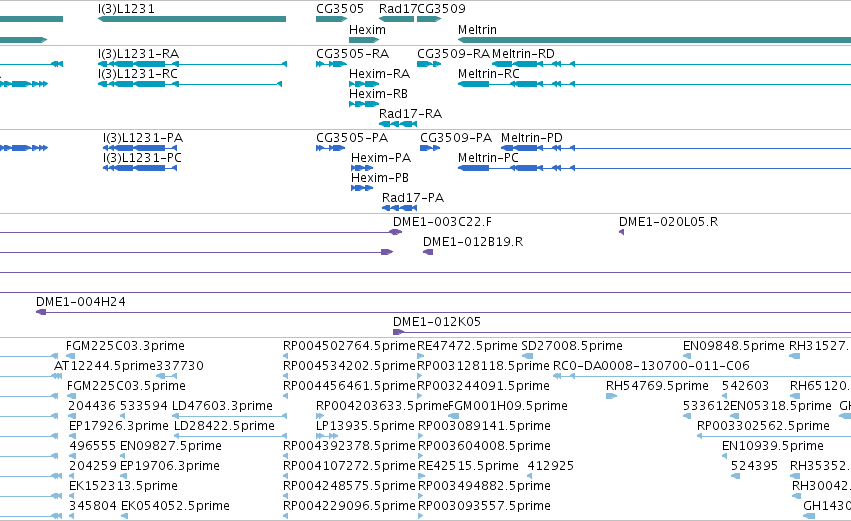Click the 542603 EST label

(745, 386)
